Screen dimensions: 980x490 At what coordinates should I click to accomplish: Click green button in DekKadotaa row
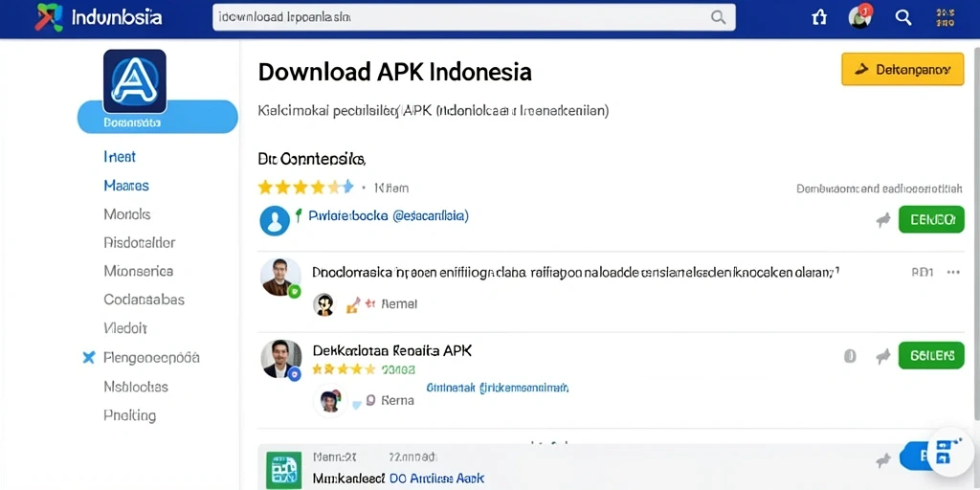(x=931, y=356)
